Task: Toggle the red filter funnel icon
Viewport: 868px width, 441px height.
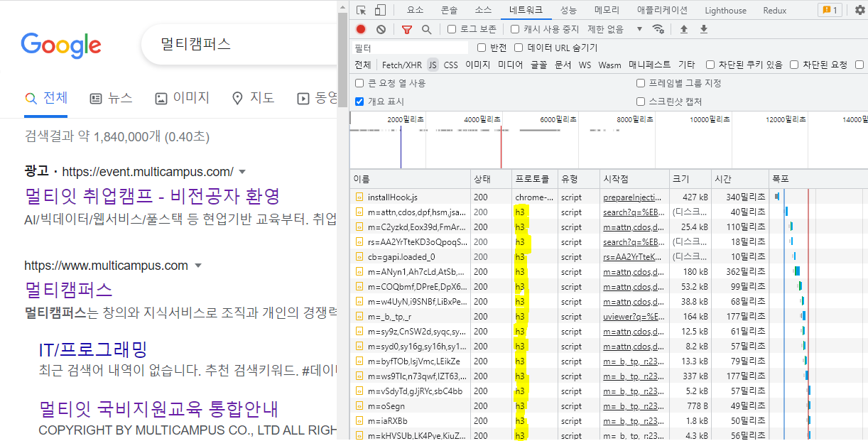Action: pyautogui.click(x=406, y=29)
